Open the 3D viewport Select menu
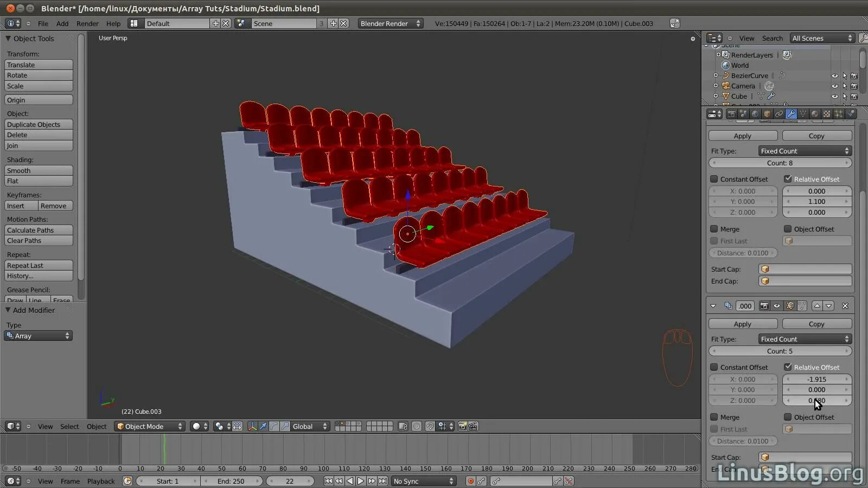 point(69,426)
